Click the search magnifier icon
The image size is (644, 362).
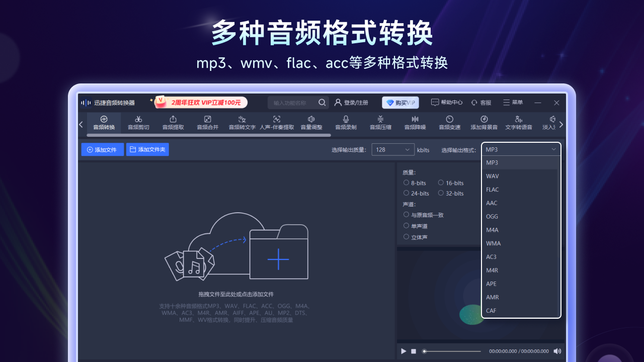click(322, 103)
